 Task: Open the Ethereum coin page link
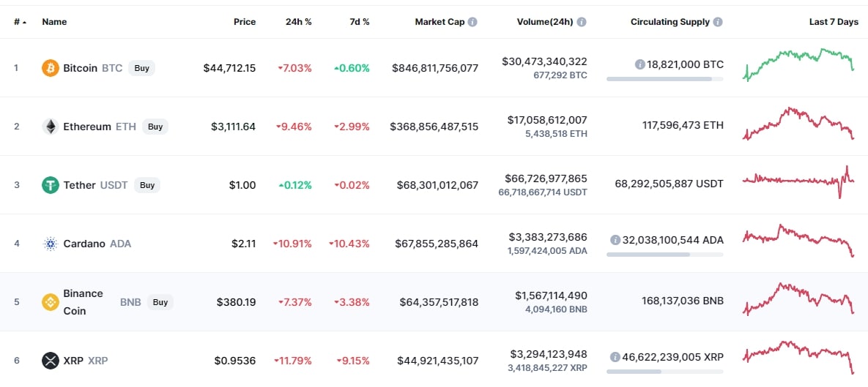pyautogui.click(x=87, y=127)
